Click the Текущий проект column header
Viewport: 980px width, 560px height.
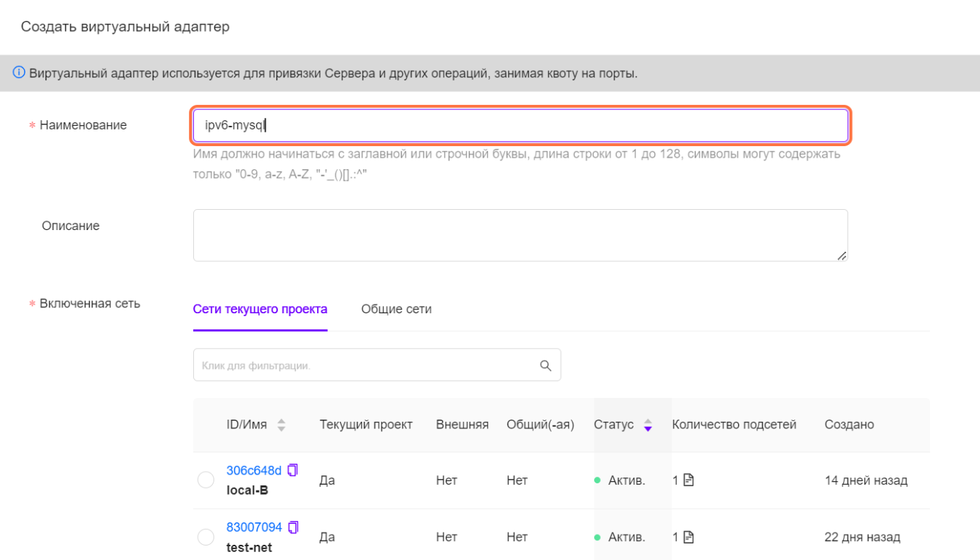pos(366,425)
